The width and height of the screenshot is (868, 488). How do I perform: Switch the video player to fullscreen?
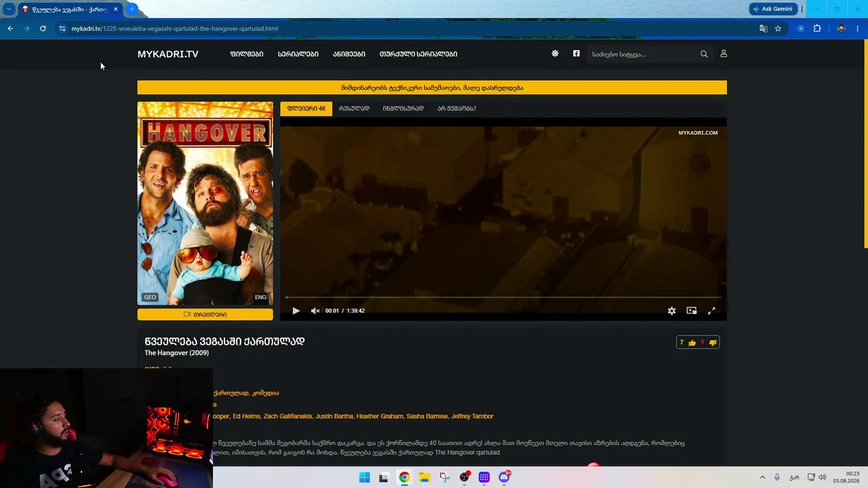click(711, 311)
